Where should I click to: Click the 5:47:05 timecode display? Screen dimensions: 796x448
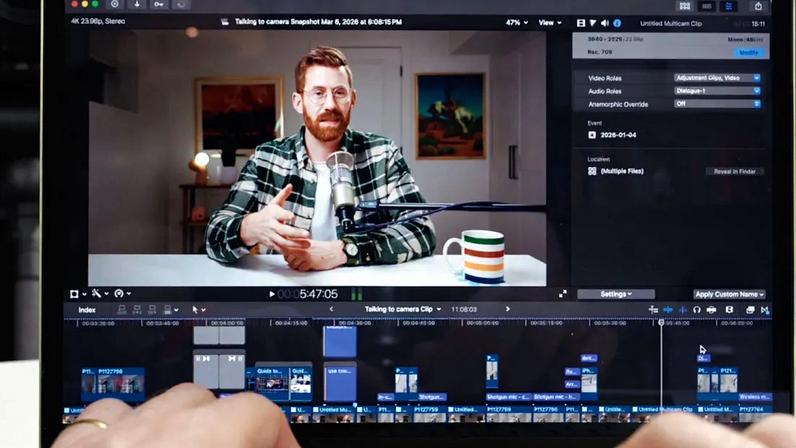tap(308, 294)
